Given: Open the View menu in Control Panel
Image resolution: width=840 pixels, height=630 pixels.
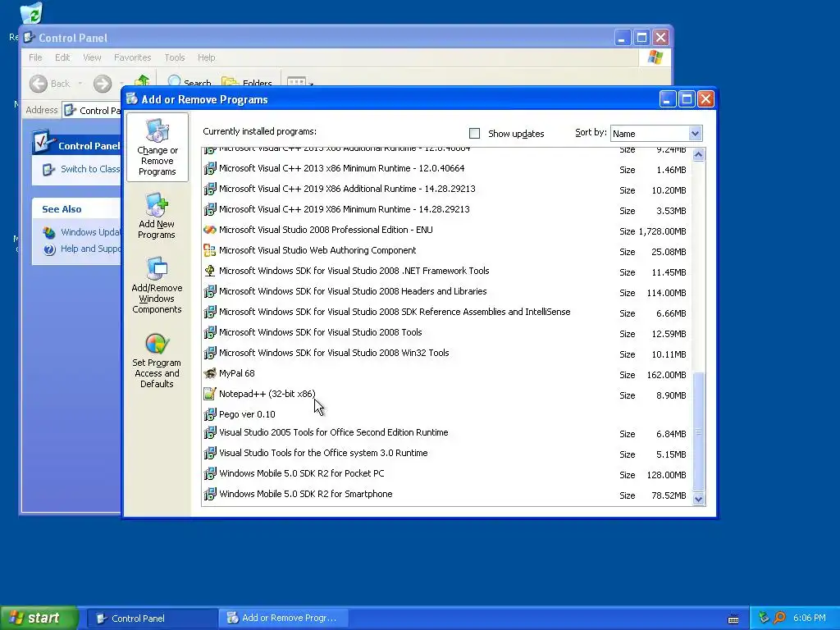Looking at the screenshot, I should [x=92, y=57].
